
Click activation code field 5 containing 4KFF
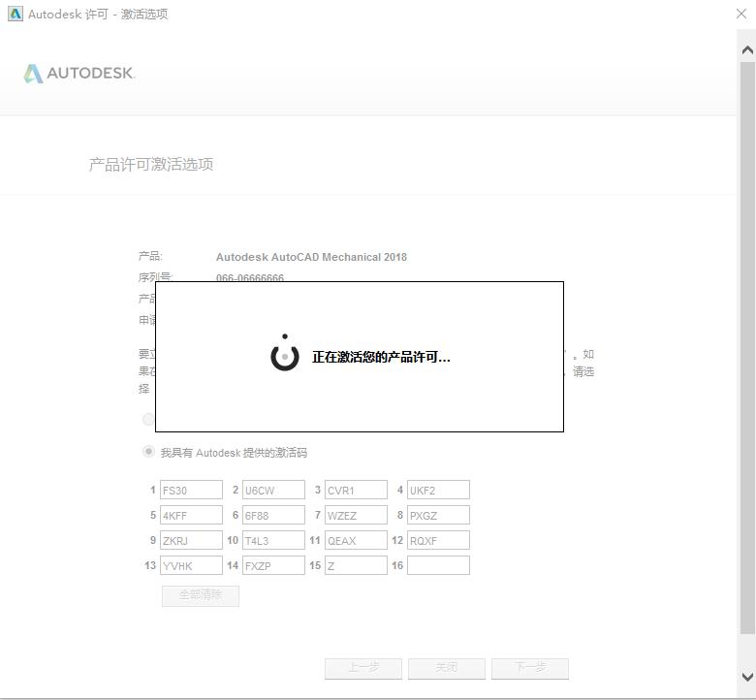pos(191,515)
